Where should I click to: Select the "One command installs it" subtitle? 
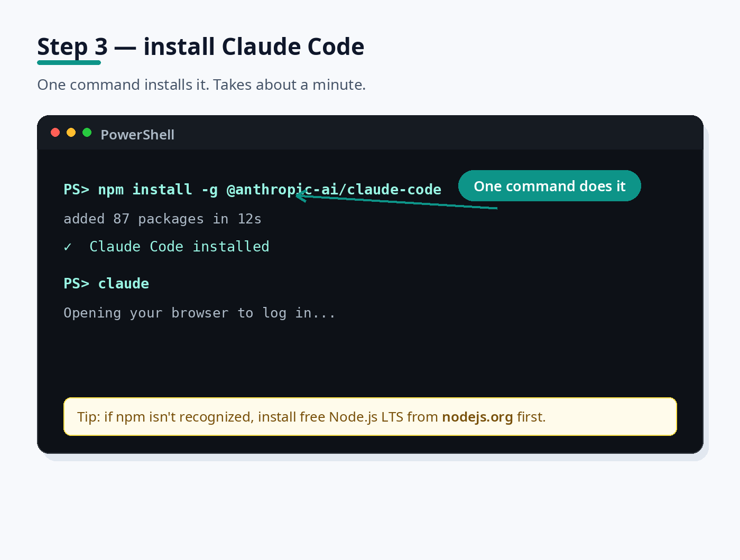coord(201,85)
